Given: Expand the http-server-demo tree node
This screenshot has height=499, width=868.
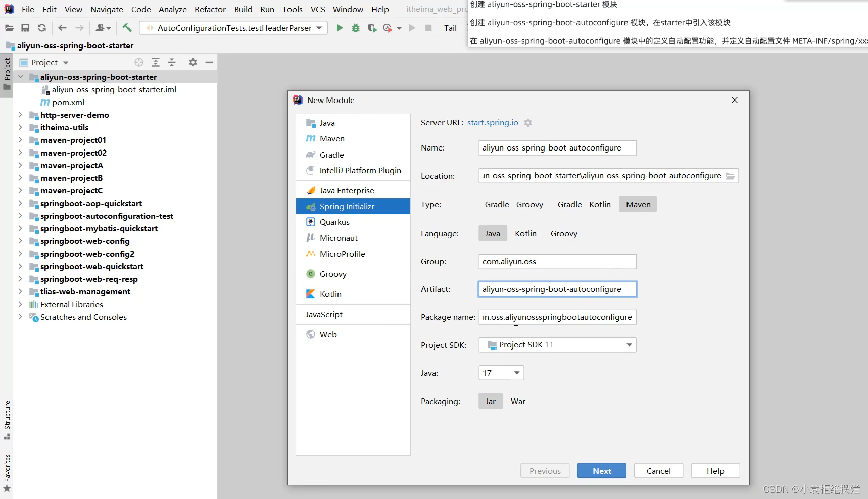Looking at the screenshot, I should coord(21,115).
